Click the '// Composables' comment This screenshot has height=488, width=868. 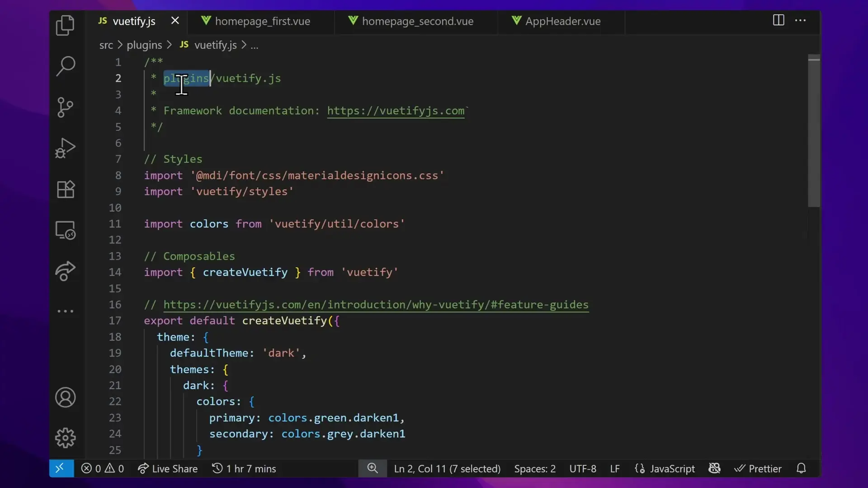(189, 256)
